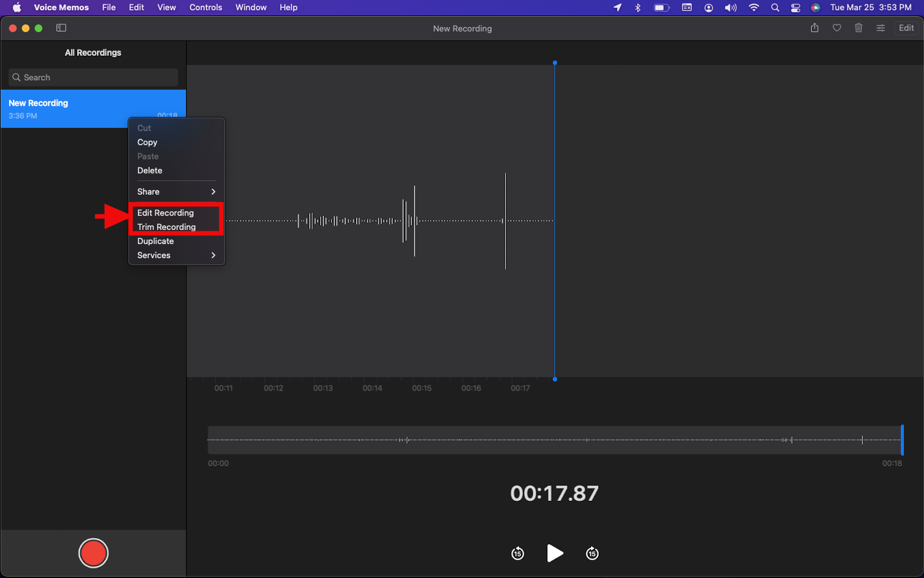924x578 pixels.
Task: Click the 00:17.87 elapsed time display
Action: (x=554, y=493)
